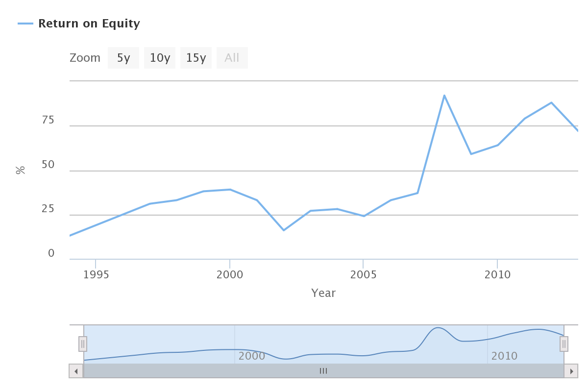
Task: Click the 2010 label in the navigator
Action: 504,356
